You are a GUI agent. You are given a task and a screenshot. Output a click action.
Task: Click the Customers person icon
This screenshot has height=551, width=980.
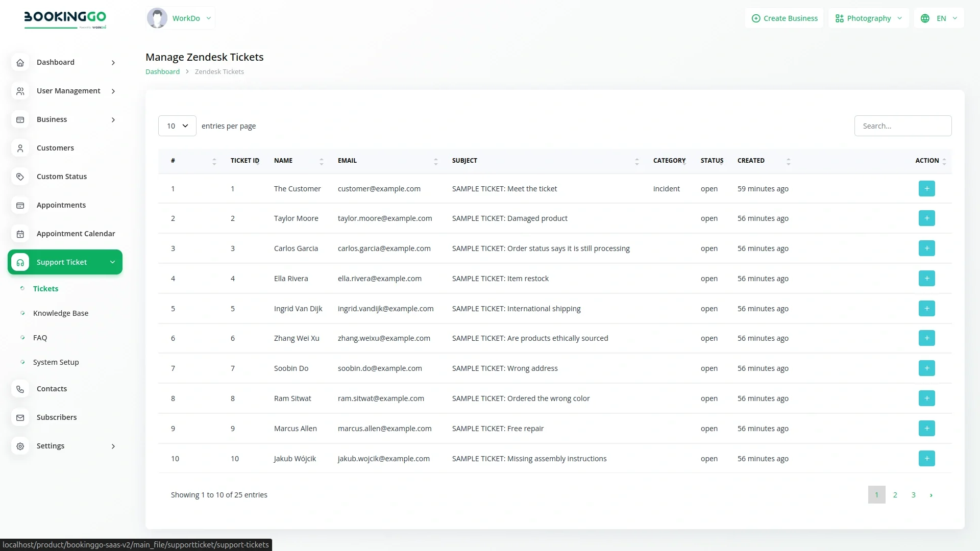coord(20,148)
